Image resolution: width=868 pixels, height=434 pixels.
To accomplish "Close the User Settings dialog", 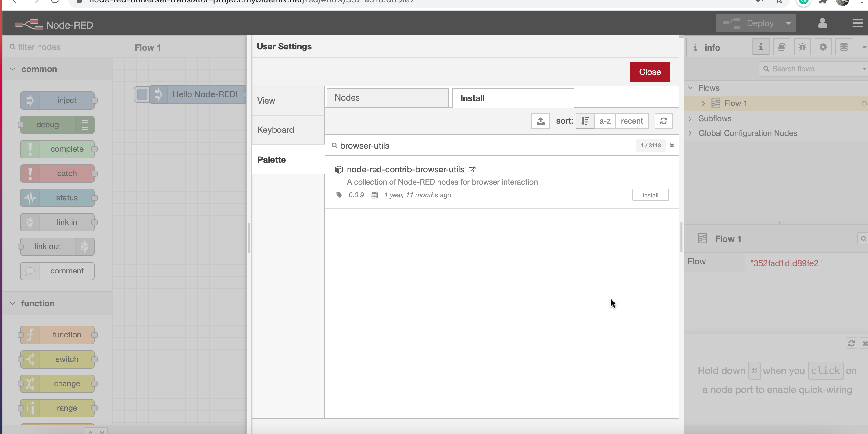I will (x=649, y=72).
